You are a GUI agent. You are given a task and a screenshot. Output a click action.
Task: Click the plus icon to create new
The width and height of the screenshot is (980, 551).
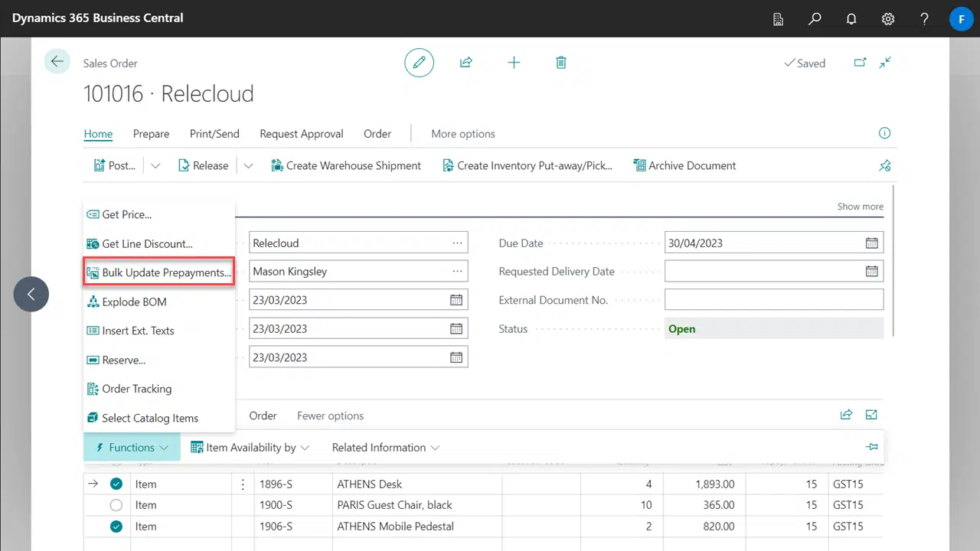coord(514,63)
